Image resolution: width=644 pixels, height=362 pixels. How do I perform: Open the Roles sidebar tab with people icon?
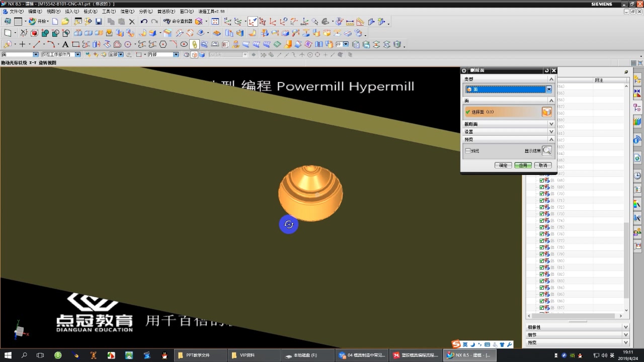tap(637, 232)
